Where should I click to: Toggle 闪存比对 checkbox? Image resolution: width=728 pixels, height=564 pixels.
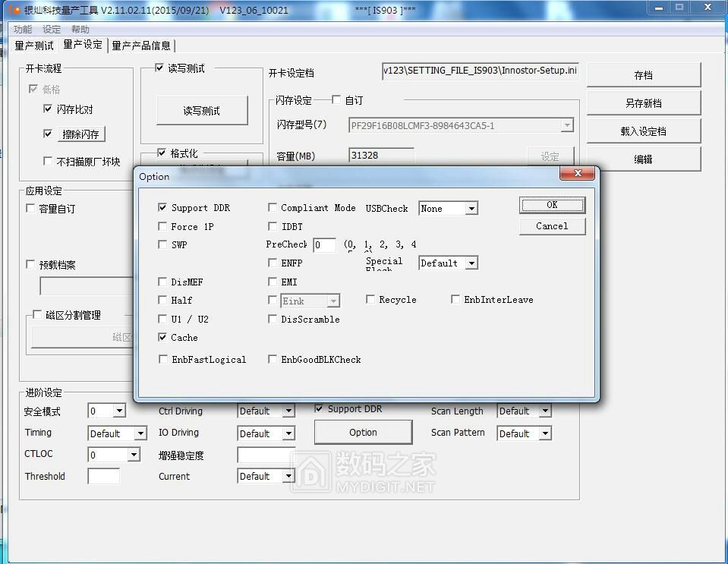pyautogui.click(x=47, y=109)
